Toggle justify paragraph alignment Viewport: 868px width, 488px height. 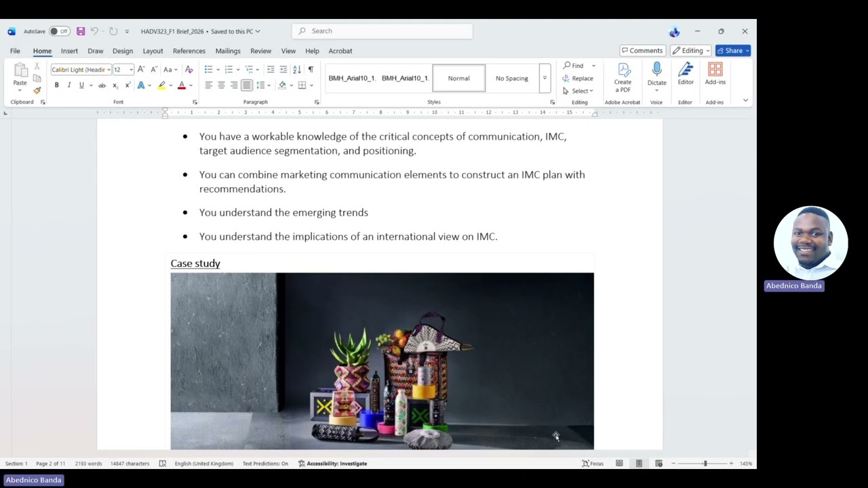(x=247, y=85)
